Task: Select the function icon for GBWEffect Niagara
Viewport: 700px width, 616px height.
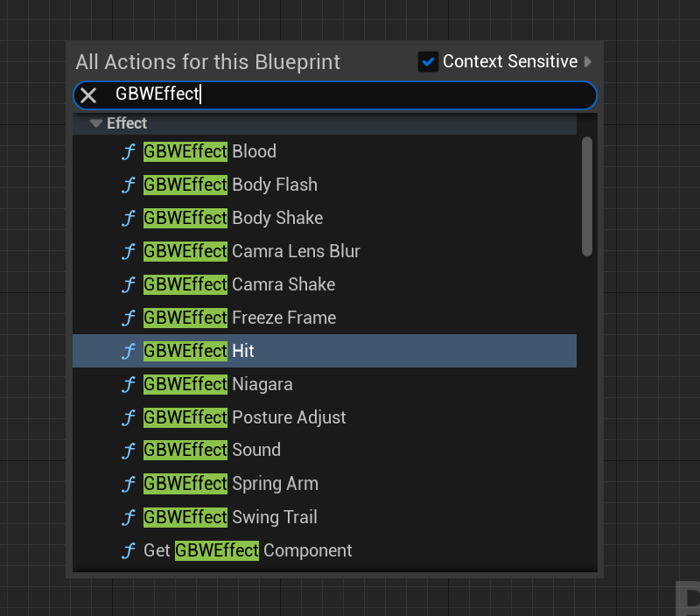Action: coord(128,384)
